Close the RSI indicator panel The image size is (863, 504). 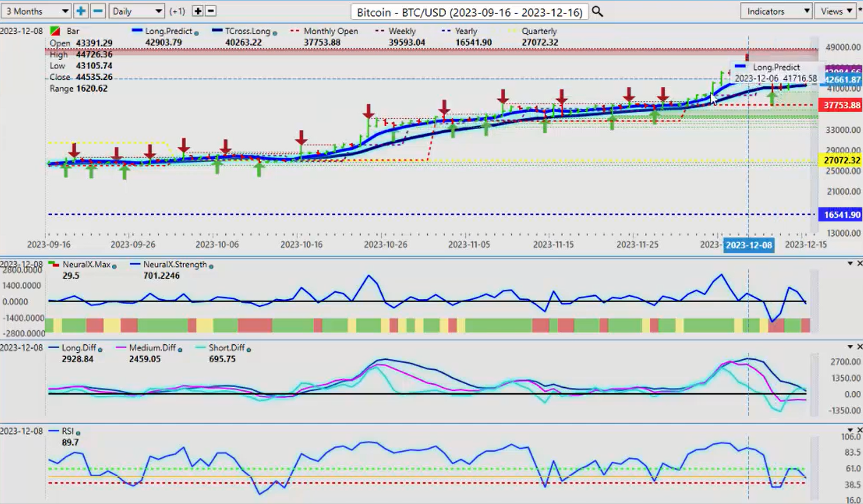coord(859,430)
